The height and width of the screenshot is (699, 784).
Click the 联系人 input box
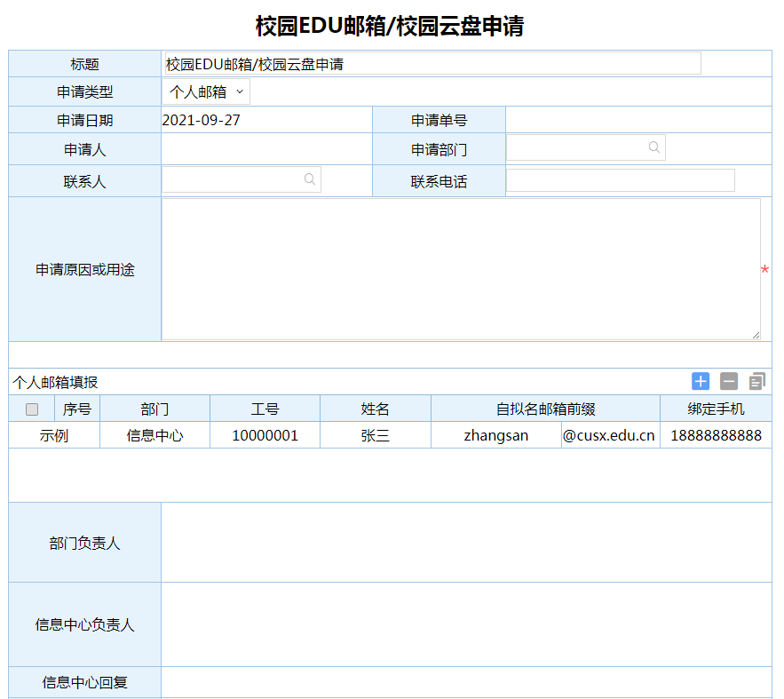point(231,179)
